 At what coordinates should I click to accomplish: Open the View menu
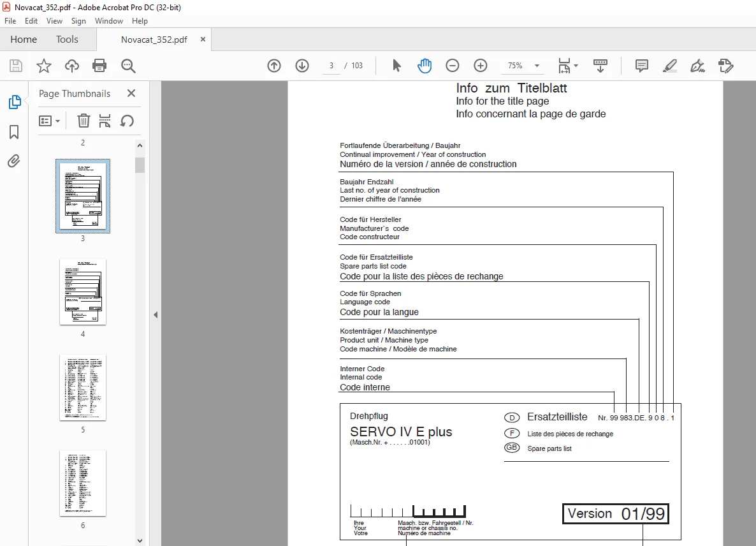coord(54,21)
